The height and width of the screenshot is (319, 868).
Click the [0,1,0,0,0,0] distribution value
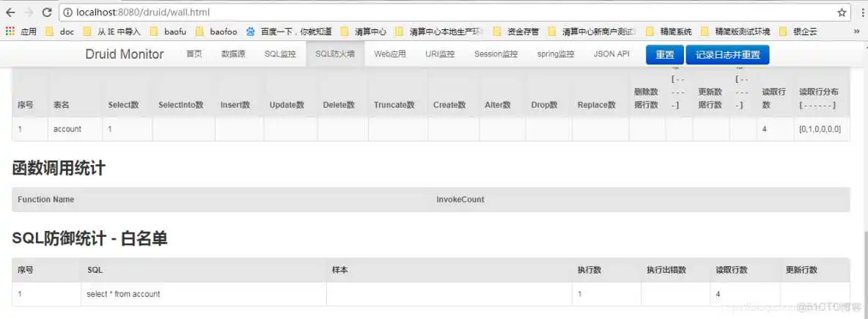[820, 129]
